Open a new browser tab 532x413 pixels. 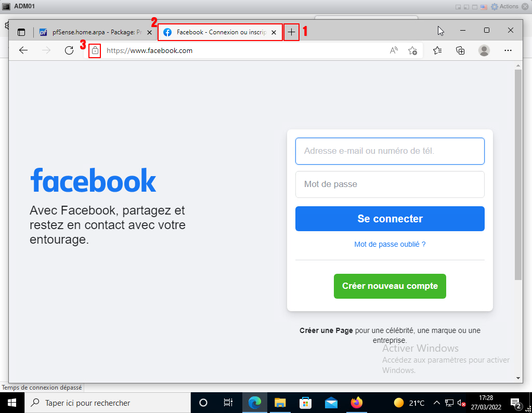292,32
